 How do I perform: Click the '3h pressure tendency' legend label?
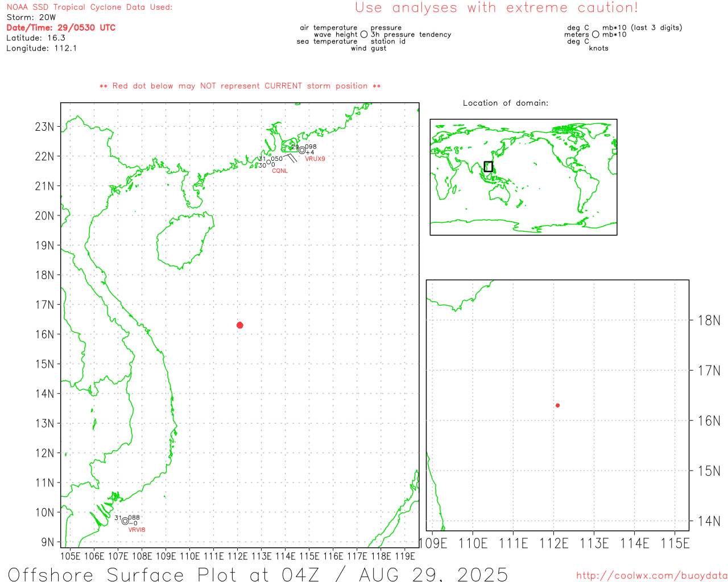411,35
